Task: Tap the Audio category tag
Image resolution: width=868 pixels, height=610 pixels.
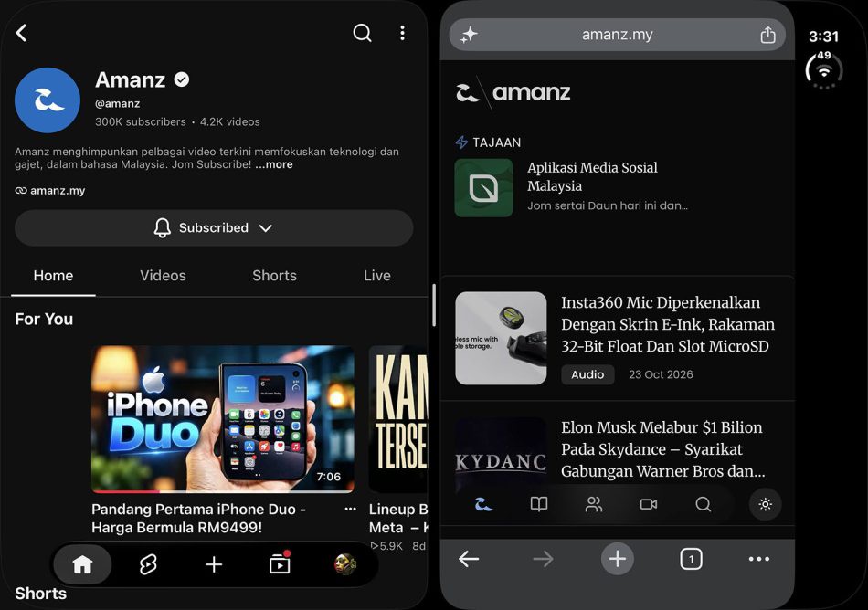Action: pos(587,374)
